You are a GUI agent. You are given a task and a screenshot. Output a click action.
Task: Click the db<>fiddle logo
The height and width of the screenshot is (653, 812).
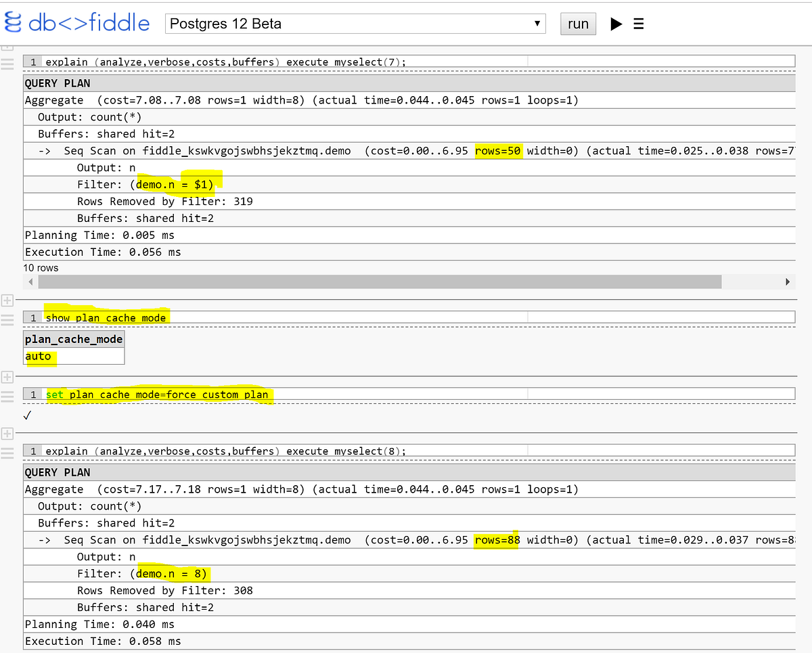pos(76,22)
